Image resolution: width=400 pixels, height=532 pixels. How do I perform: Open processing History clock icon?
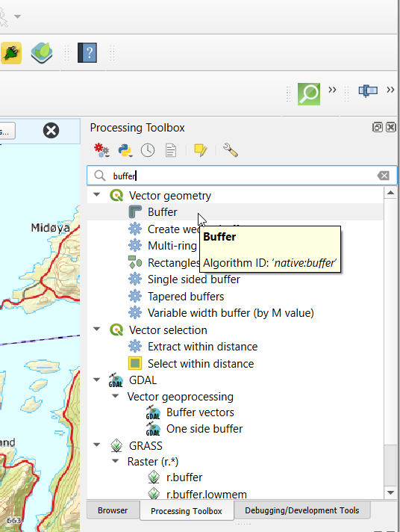(148, 150)
